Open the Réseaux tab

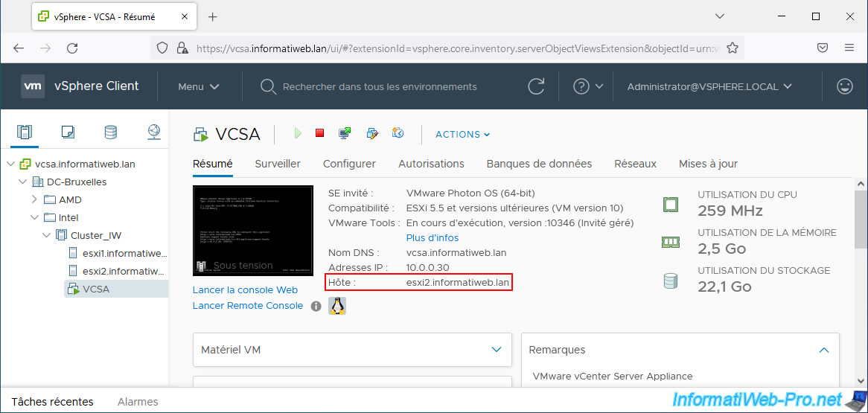tap(636, 164)
